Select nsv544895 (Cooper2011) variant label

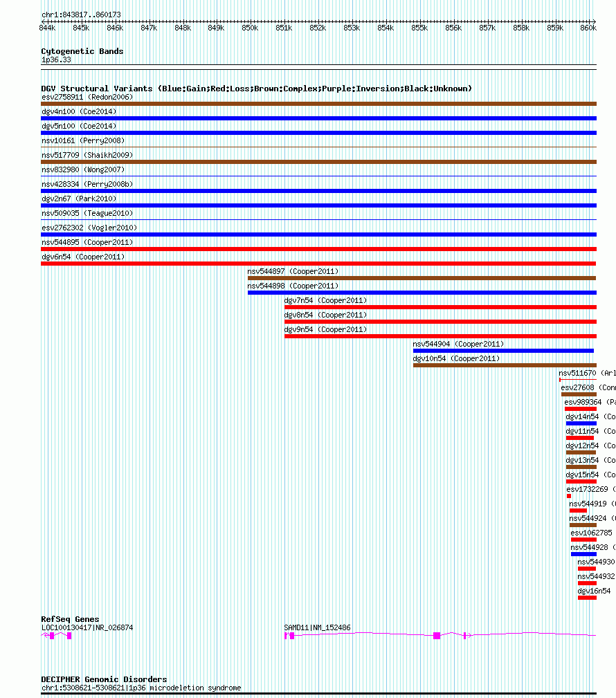coord(87,242)
